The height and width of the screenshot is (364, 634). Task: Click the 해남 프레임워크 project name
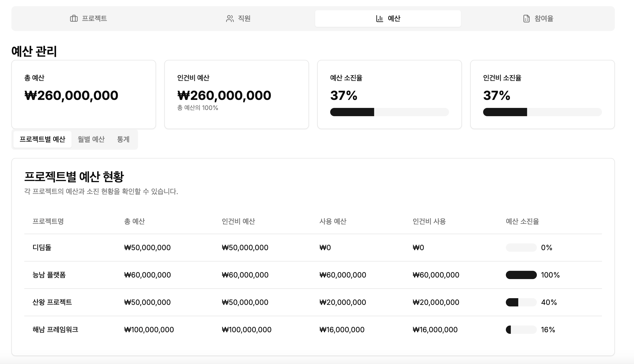point(55,330)
